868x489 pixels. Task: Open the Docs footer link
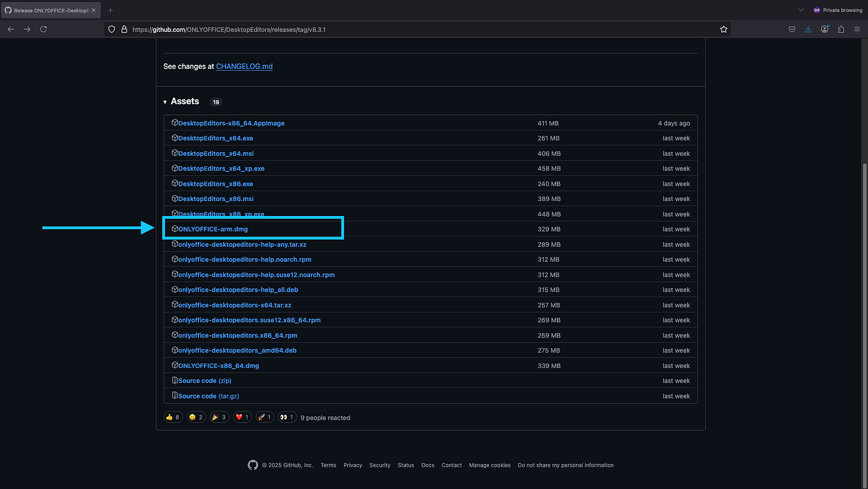428,465
